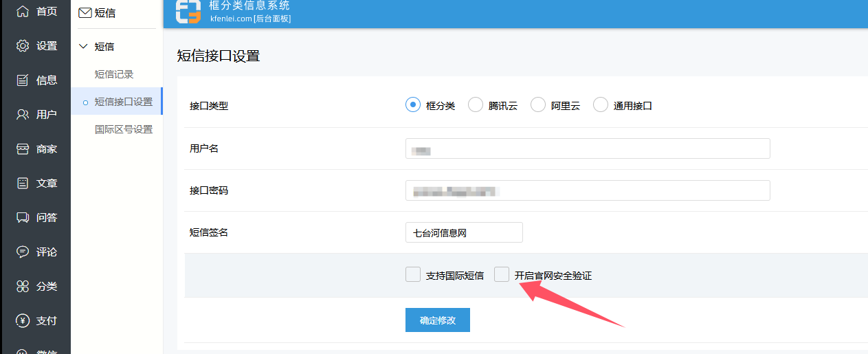The image size is (868, 354).
Task: Open the 用户 users icon
Action: coord(23,115)
